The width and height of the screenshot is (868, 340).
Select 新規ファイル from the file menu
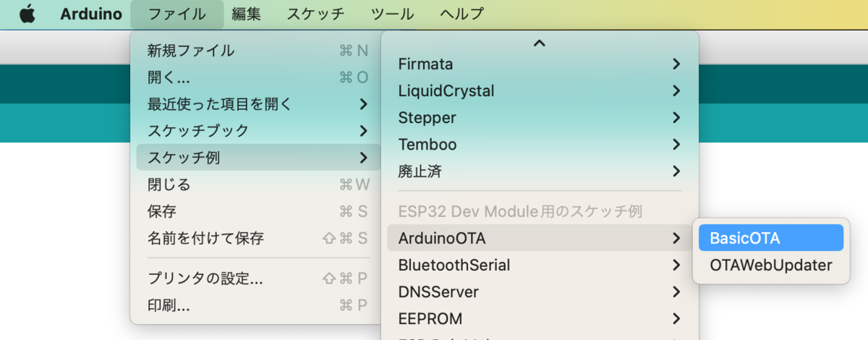[x=191, y=51]
